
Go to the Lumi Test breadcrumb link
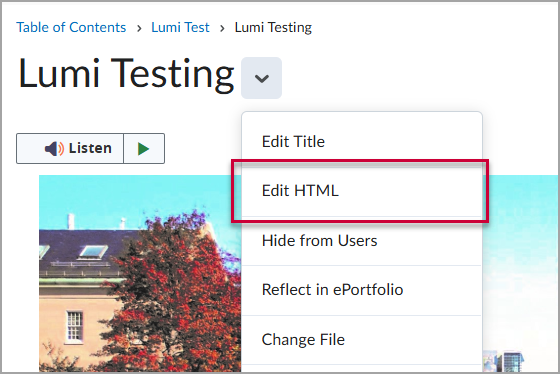point(180,28)
